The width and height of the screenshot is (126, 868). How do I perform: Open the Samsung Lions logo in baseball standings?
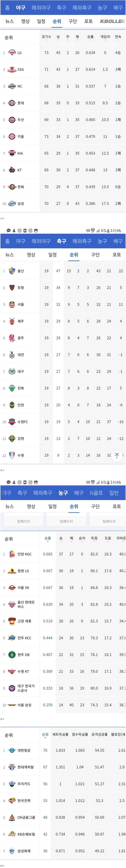(x=12, y=204)
